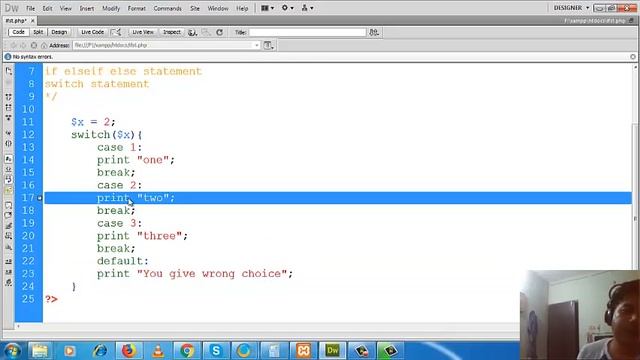Click Outdent Code icon
This screenshot has width=640, height=360.
pyautogui.click(x=9, y=272)
